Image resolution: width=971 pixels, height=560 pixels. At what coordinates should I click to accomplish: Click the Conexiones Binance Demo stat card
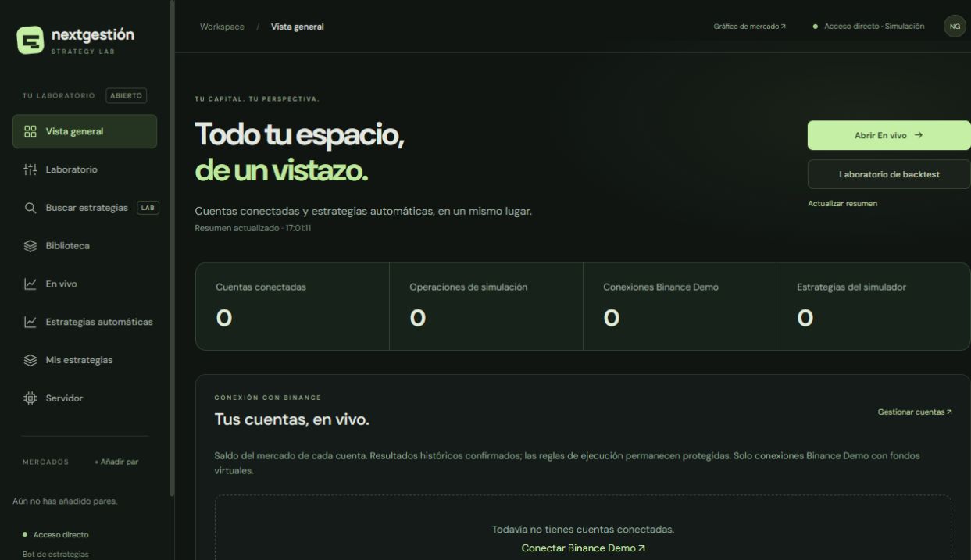(x=680, y=306)
